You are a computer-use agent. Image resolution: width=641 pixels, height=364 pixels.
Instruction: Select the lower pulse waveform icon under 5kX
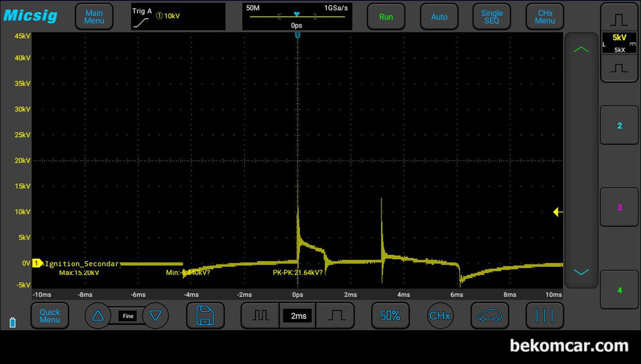pos(619,68)
